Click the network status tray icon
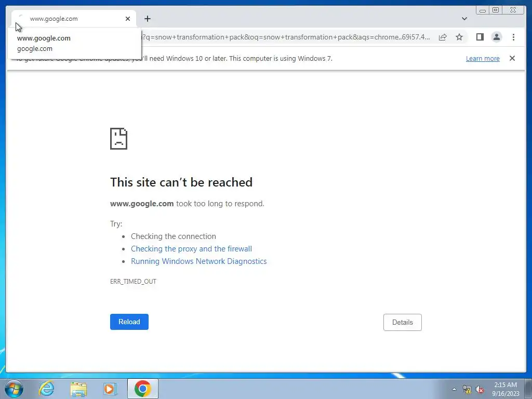Image resolution: width=532 pixels, height=399 pixels. [x=467, y=389]
